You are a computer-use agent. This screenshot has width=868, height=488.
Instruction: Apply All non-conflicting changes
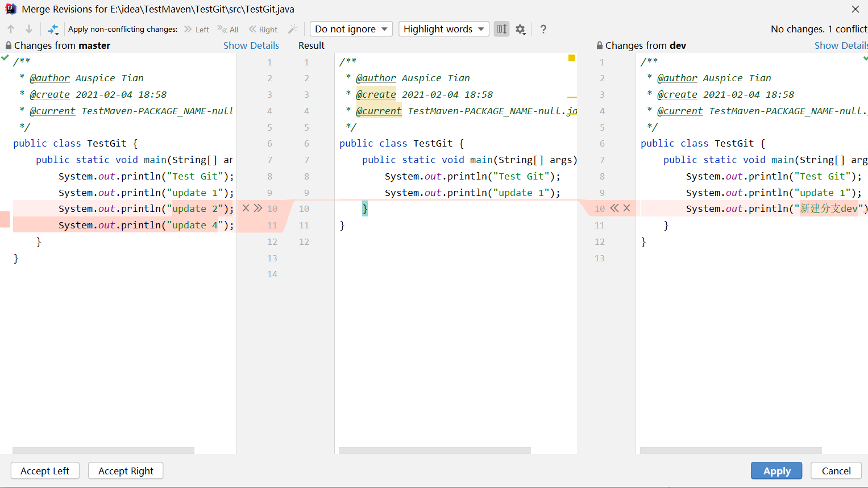click(x=228, y=29)
